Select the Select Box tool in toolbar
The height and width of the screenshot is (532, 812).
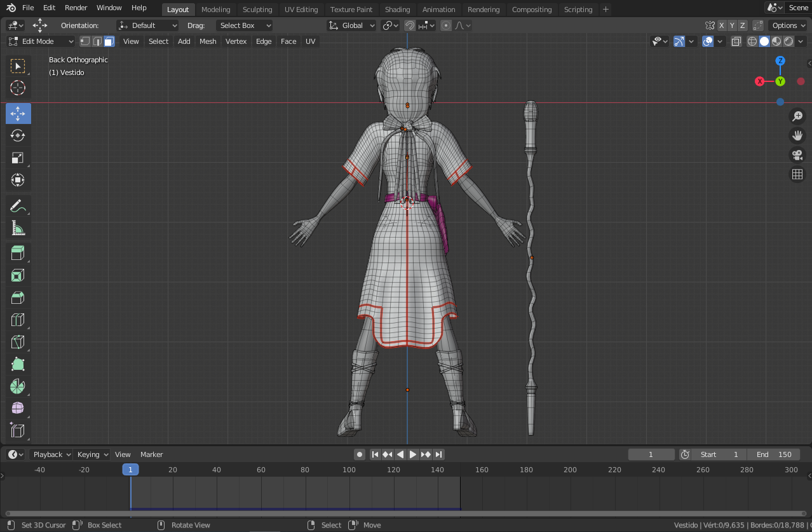tap(18, 66)
